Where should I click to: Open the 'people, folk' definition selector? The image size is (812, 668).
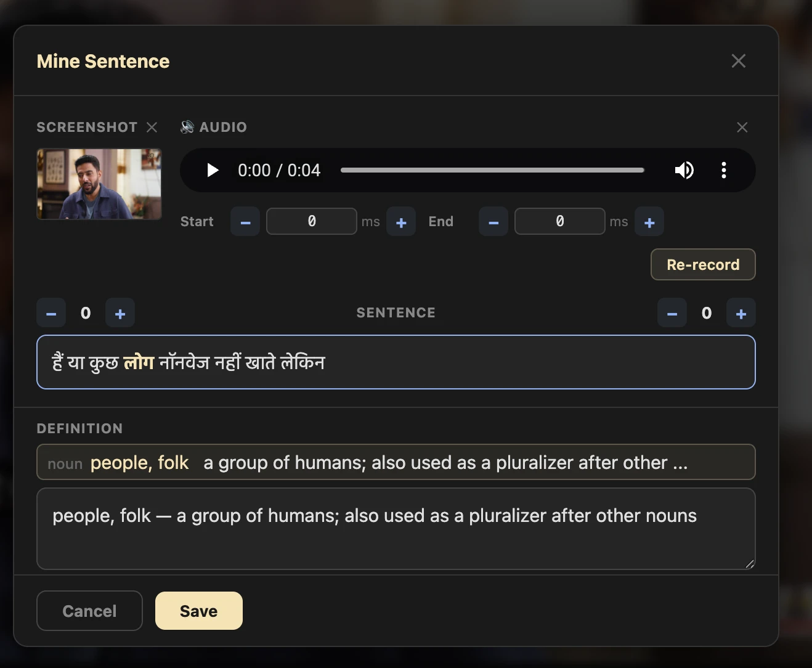click(x=396, y=462)
